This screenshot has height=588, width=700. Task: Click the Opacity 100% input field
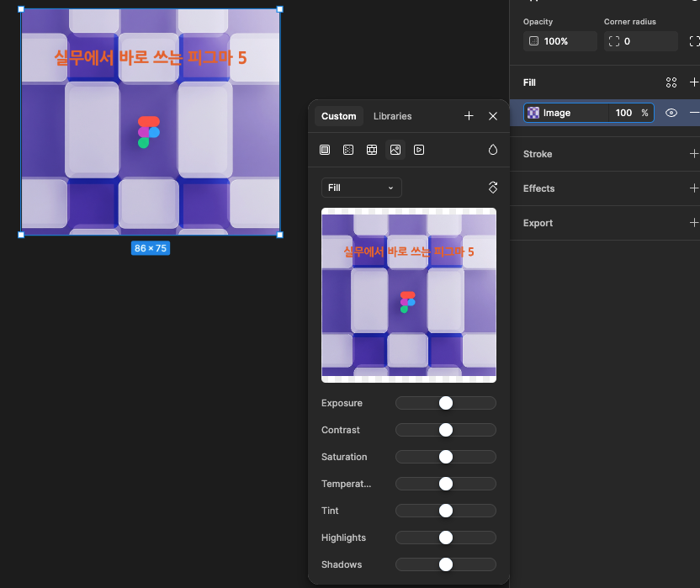point(559,41)
